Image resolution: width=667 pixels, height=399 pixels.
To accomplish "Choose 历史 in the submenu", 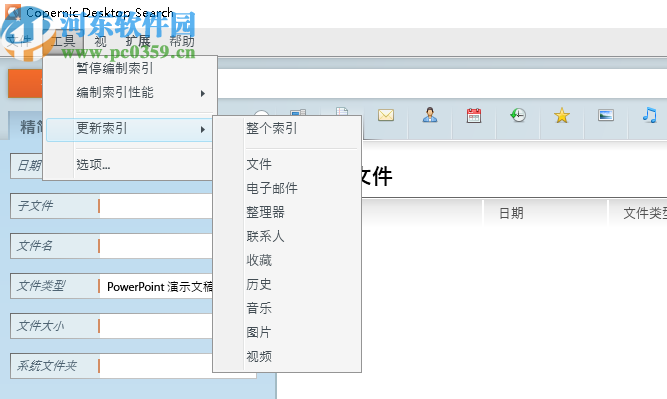I will (287, 284).
